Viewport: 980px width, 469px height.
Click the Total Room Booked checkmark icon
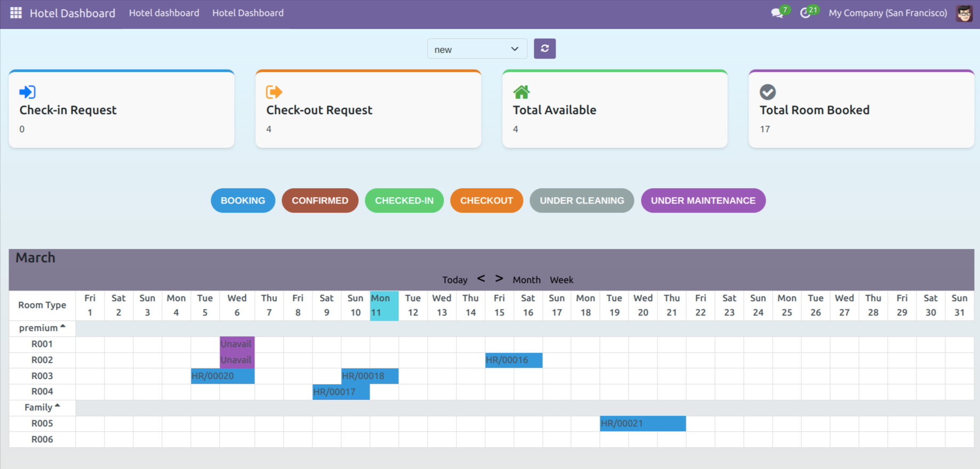[x=767, y=92]
